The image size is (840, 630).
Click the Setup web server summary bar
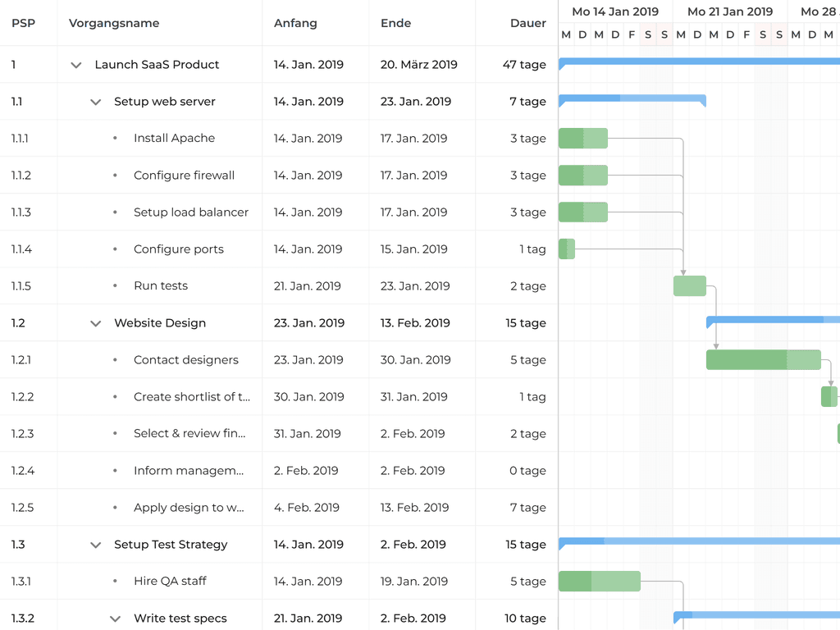(x=632, y=98)
